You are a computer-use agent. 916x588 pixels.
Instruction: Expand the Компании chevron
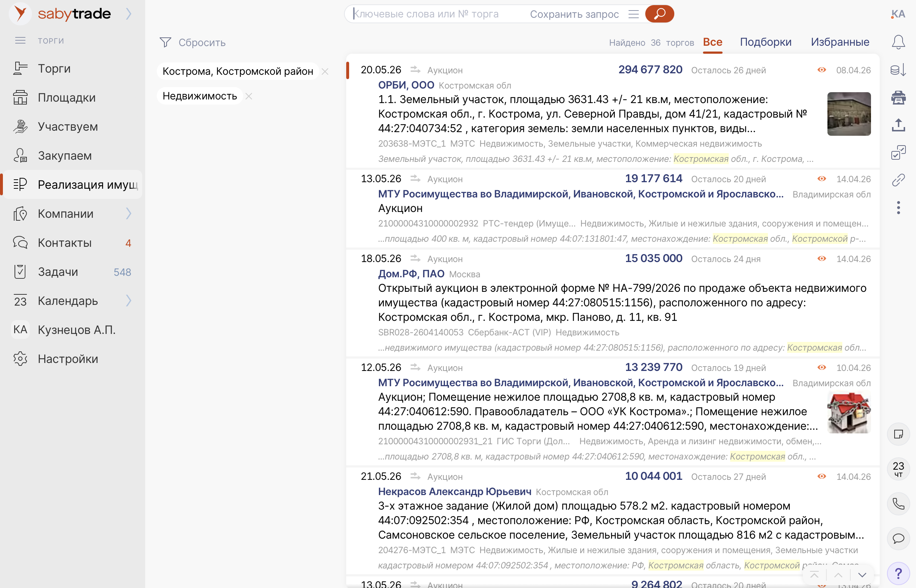pos(129,213)
